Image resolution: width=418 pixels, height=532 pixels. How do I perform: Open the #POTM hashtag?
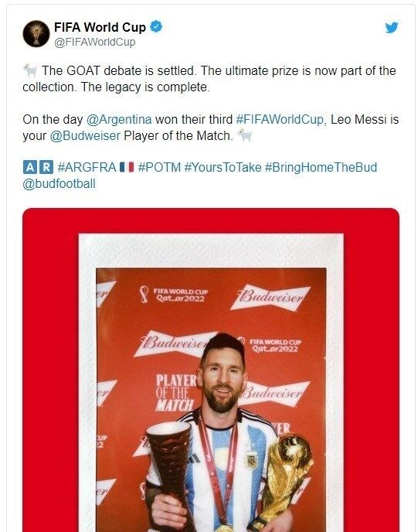coord(159,167)
